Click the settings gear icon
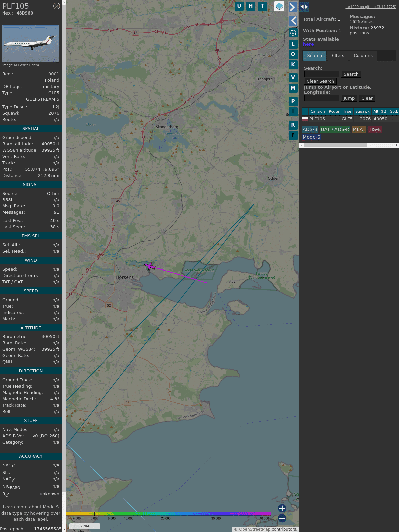The height and width of the screenshot is (532, 399). pos(293,33)
